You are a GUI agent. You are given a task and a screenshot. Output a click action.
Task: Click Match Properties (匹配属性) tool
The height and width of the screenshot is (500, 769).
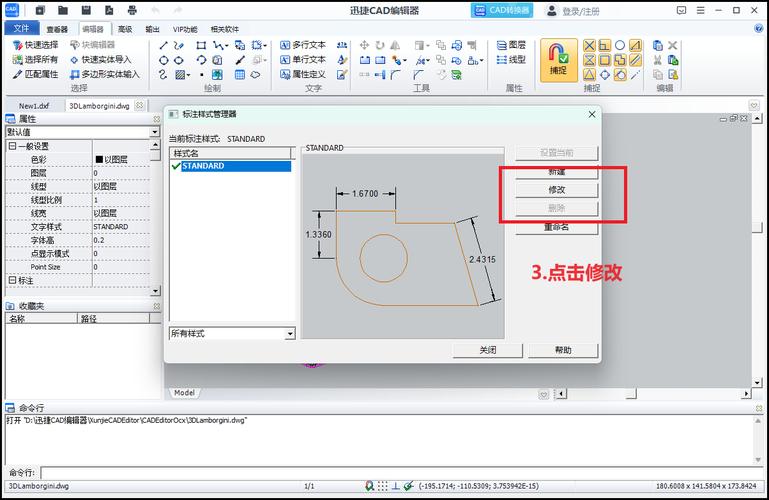point(35,75)
